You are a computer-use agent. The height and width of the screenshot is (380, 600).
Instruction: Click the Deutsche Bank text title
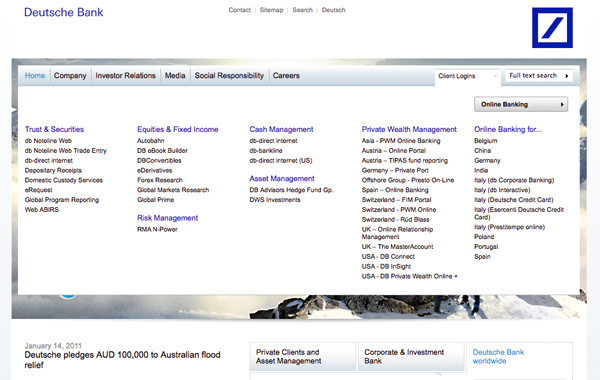point(64,12)
